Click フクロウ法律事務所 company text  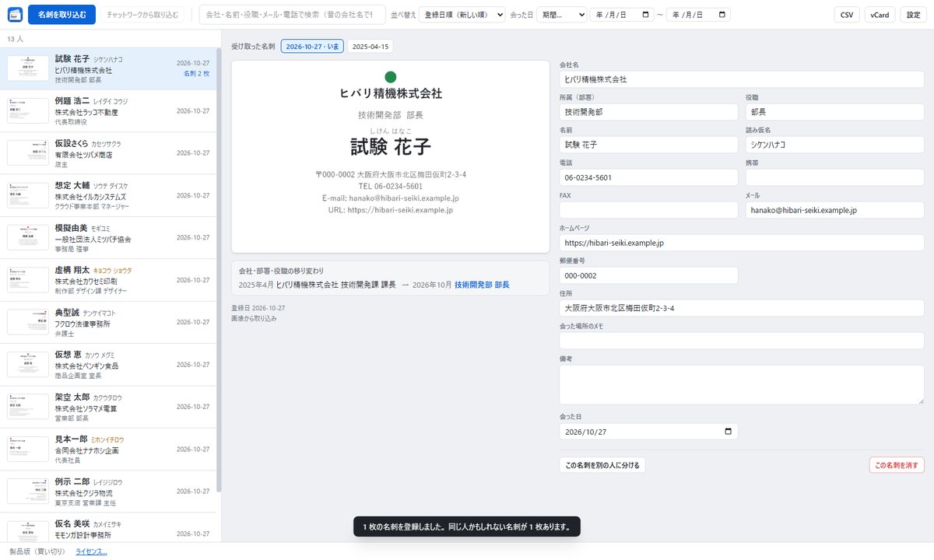(83, 324)
